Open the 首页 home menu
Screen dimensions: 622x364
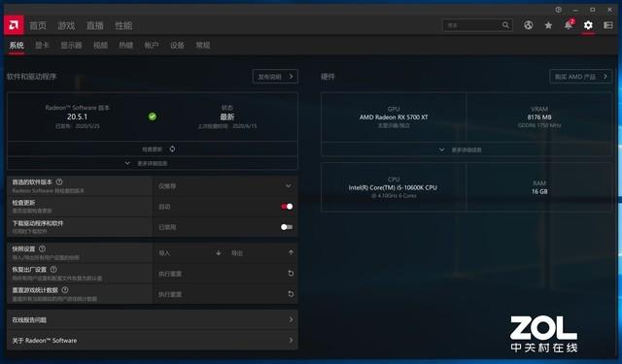tap(38, 26)
